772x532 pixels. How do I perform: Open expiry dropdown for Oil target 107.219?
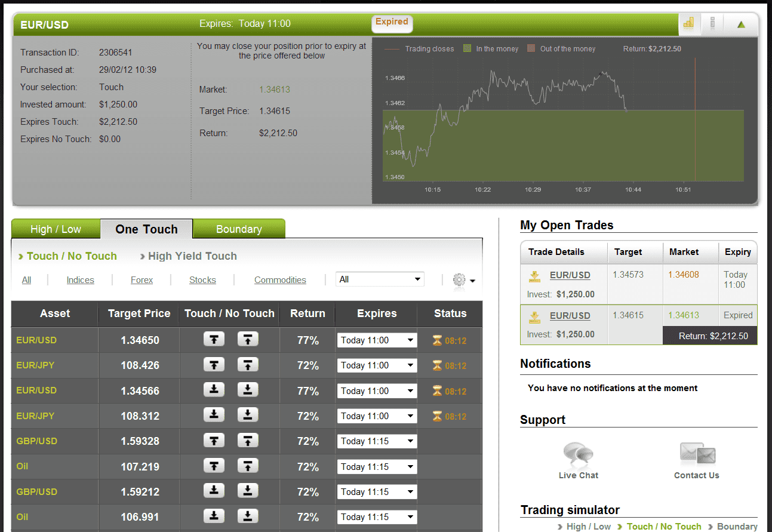tap(377, 467)
